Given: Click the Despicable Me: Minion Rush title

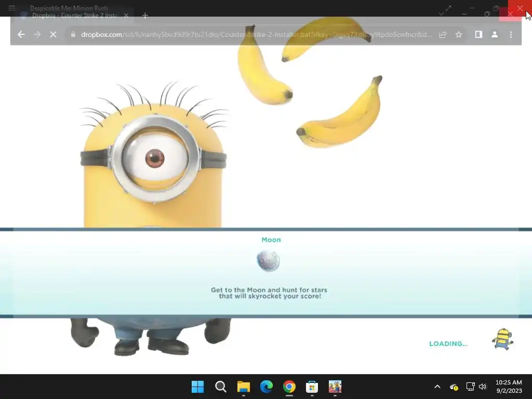Looking at the screenshot, I should 69,8.
